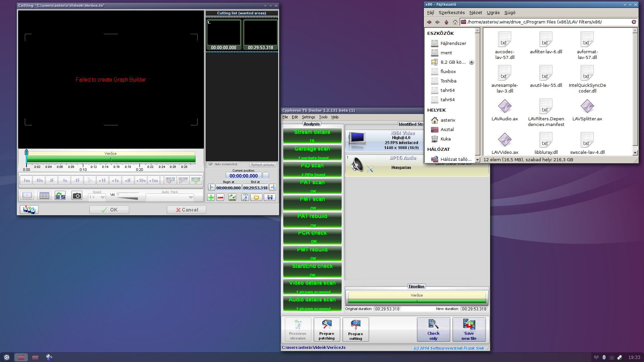Click the recycle bin clear list icon

(x=245, y=197)
